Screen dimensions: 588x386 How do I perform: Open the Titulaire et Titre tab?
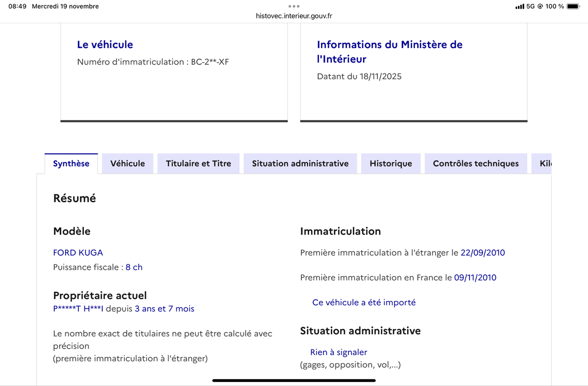pos(198,164)
